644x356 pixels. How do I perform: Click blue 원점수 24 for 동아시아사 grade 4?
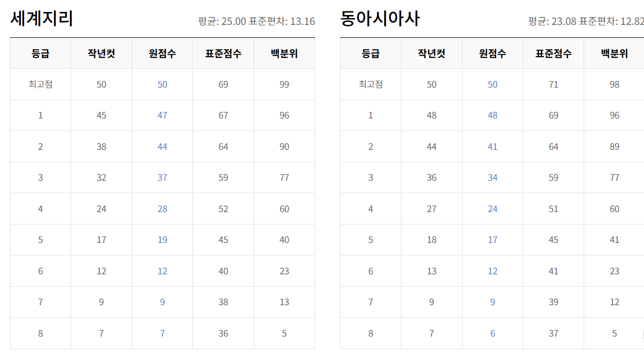(x=492, y=209)
